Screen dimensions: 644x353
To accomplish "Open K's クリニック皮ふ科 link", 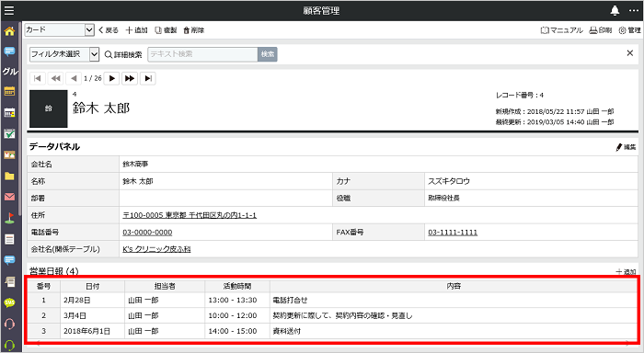I will (x=156, y=249).
